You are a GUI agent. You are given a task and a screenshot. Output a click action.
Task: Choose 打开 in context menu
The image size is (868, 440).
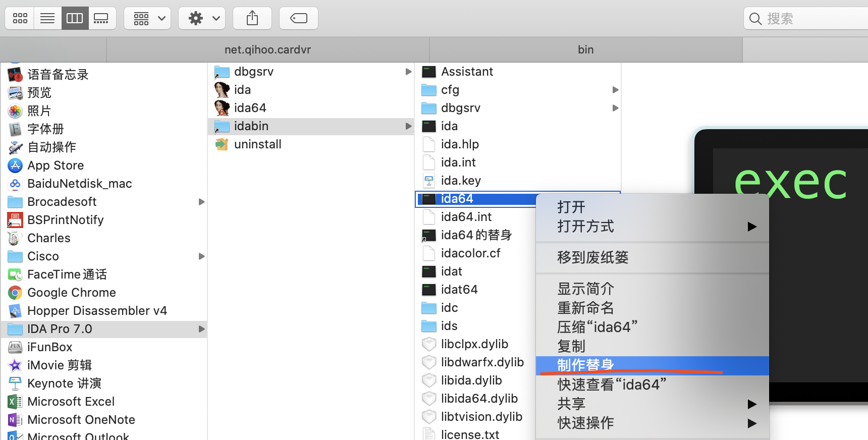click(652, 207)
